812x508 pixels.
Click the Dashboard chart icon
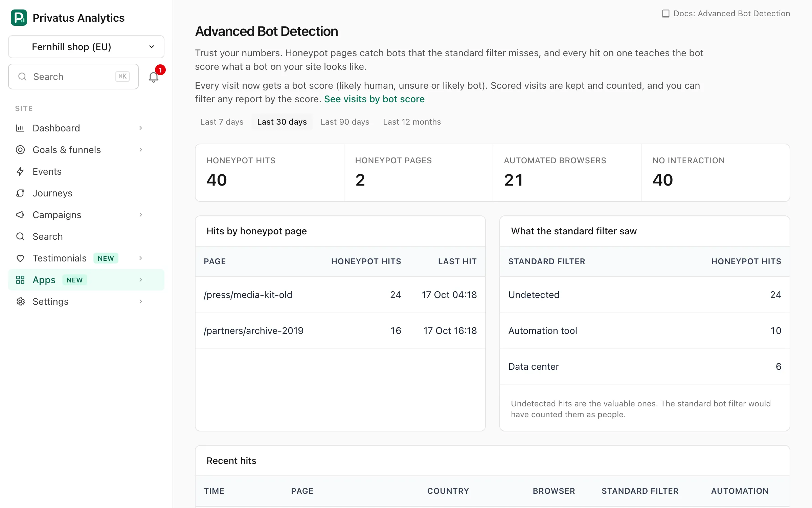coord(20,128)
